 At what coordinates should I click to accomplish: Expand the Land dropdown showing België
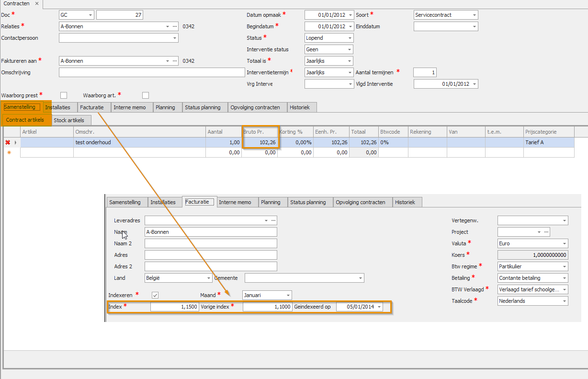tap(209, 278)
